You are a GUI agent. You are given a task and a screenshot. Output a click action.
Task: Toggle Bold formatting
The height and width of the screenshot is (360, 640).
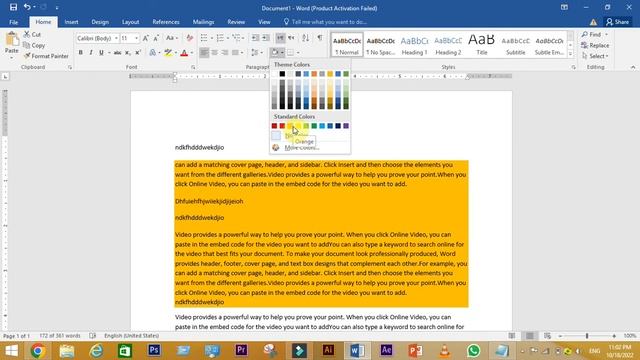tap(80, 53)
